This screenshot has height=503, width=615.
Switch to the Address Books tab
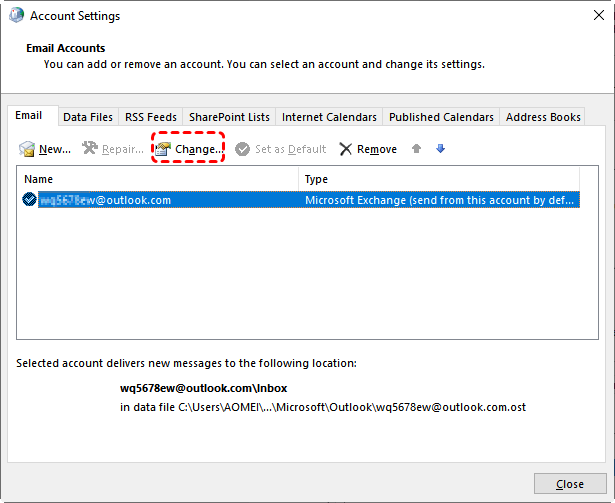[543, 117]
